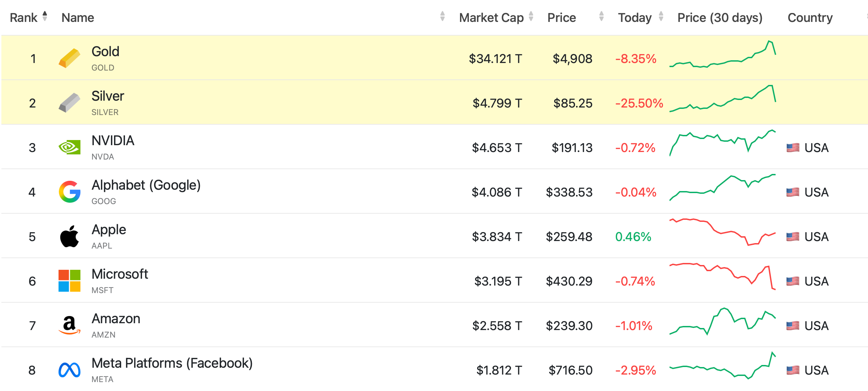Open the Alphabet (Google) link
The width and height of the screenshot is (868, 391).
(146, 185)
